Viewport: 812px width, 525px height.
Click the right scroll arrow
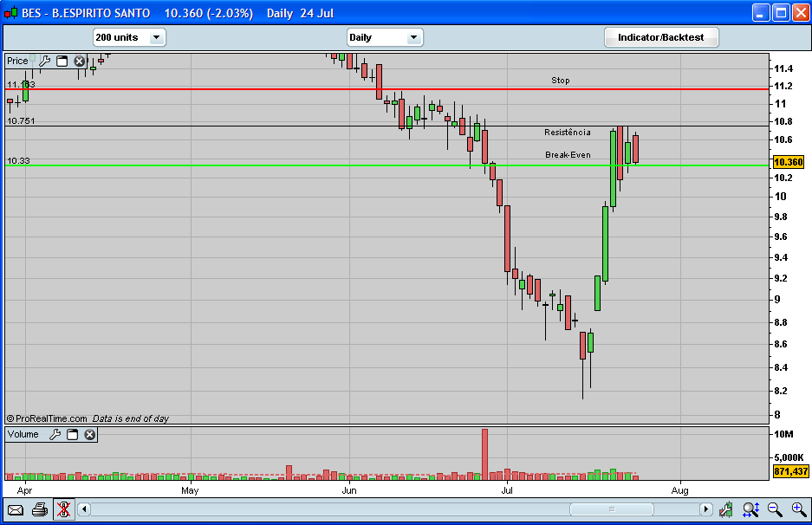tap(705, 509)
